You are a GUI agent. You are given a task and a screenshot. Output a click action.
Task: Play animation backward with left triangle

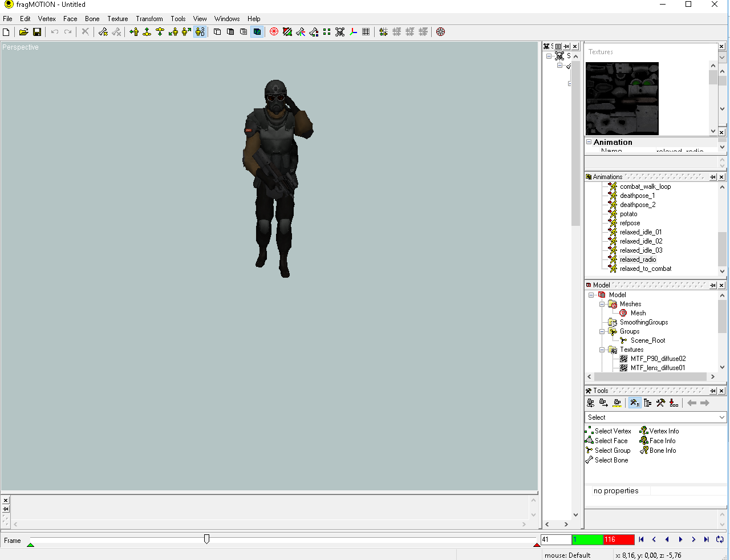point(667,539)
